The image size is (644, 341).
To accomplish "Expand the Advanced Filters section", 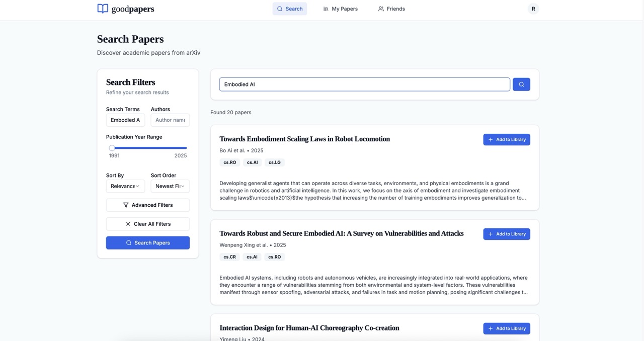I will tap(148, 205).
